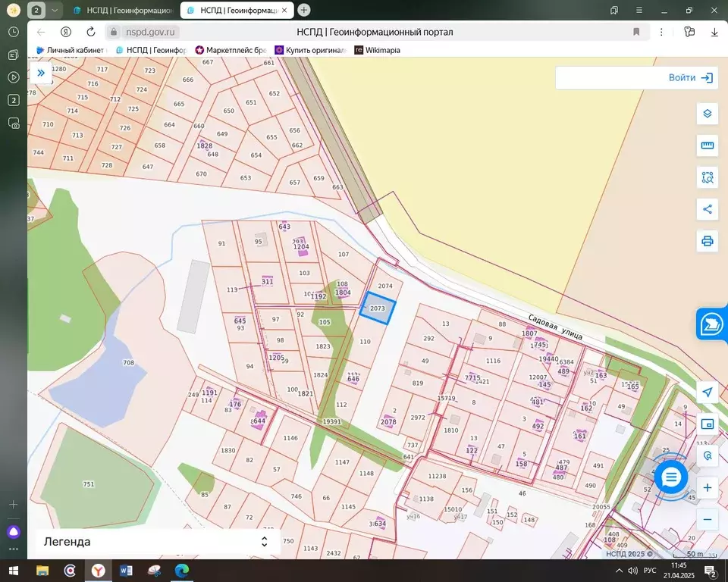Switch to the first НСПД tab
728x582 pixels.
point(124,10)
